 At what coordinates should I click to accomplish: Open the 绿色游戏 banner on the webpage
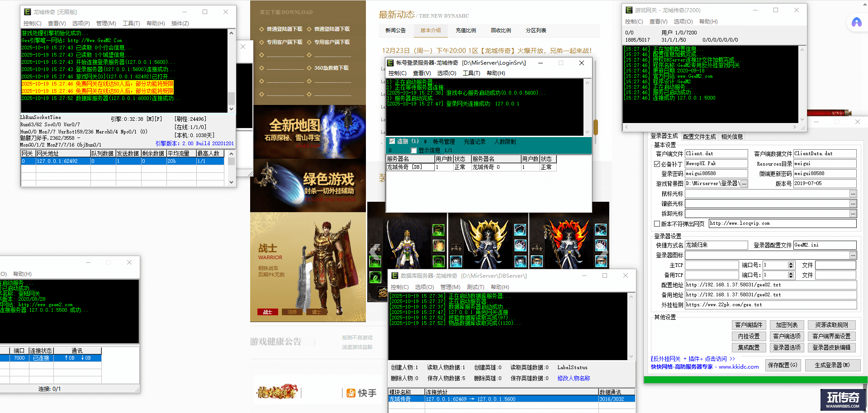[x=309, y=185]
